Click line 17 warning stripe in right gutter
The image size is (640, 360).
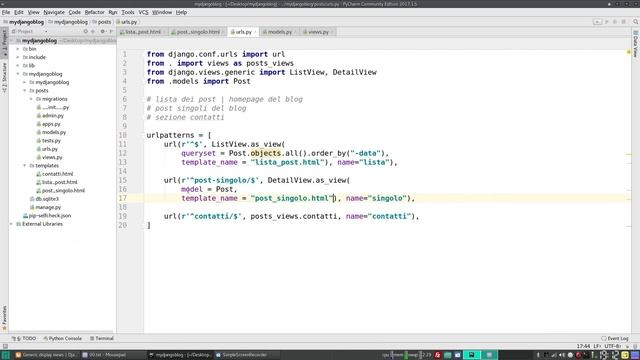point(629,199)
